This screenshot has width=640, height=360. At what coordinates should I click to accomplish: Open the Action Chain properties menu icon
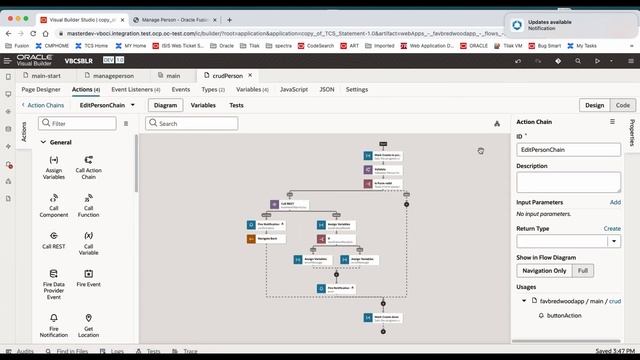(x=612, y=122)
